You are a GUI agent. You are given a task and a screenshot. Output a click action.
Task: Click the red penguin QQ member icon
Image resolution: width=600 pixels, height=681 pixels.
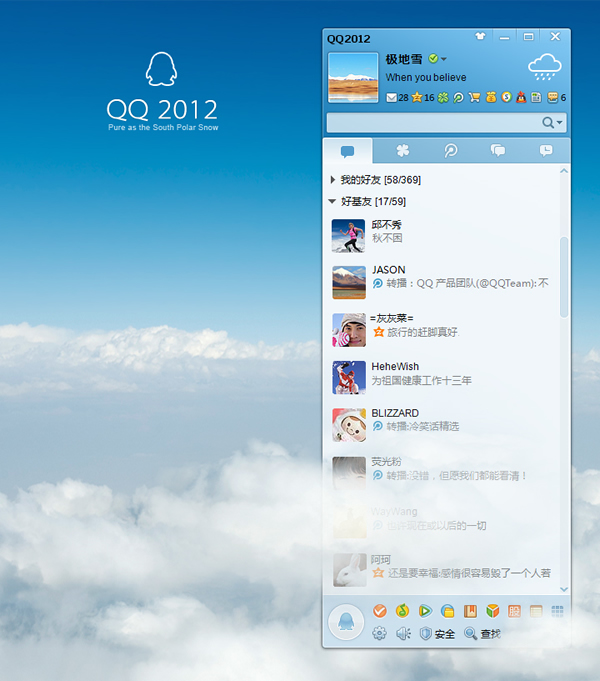[x=521, y=97]
